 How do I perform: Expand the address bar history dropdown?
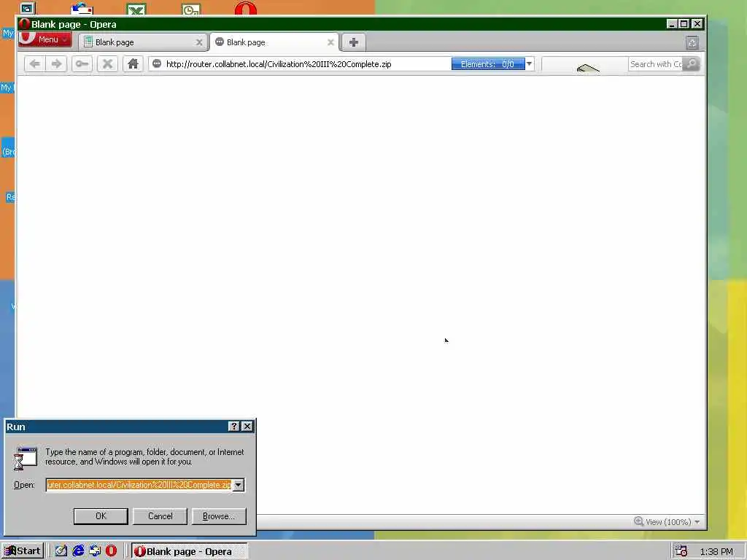pos(530,64)
